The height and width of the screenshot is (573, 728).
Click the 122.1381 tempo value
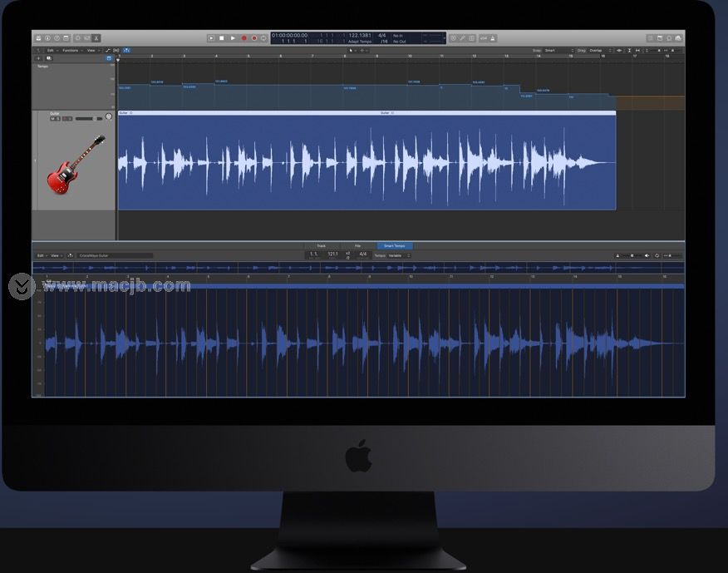(360, 35)
